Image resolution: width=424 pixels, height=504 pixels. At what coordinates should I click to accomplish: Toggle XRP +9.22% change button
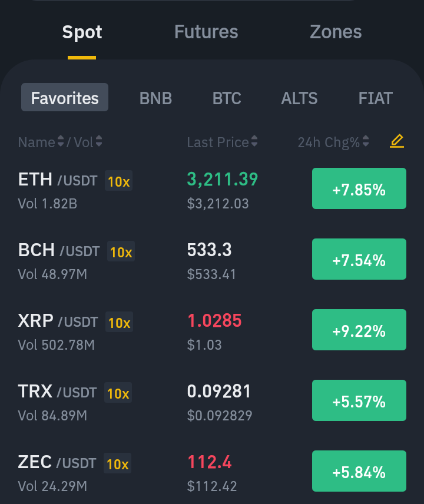pos(359,330)
